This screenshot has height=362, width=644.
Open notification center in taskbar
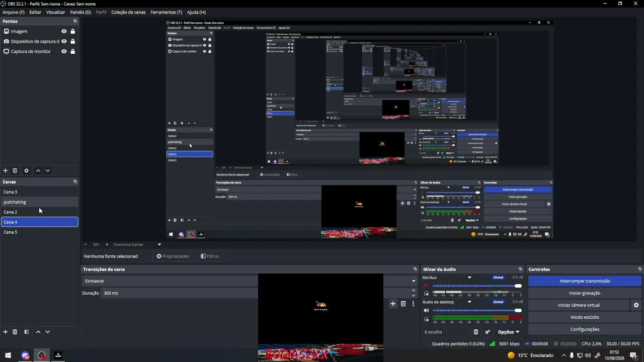[x=633, y=355]
